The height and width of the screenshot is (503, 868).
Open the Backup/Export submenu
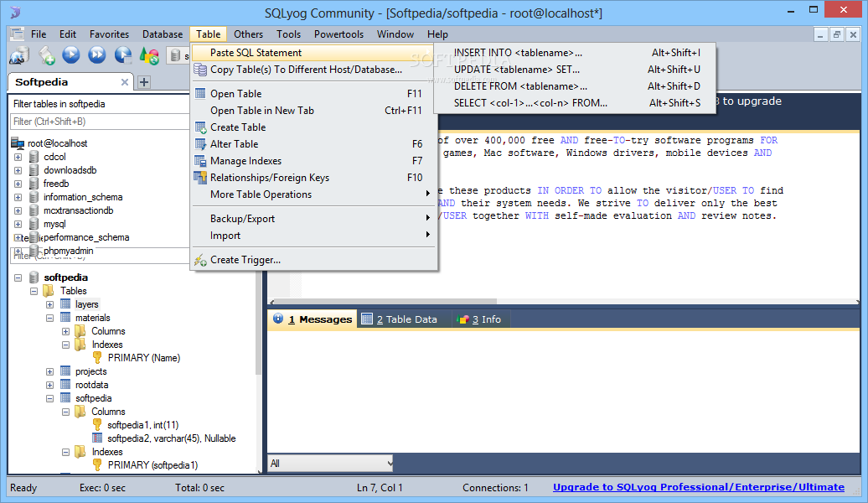tap(313, 219)
